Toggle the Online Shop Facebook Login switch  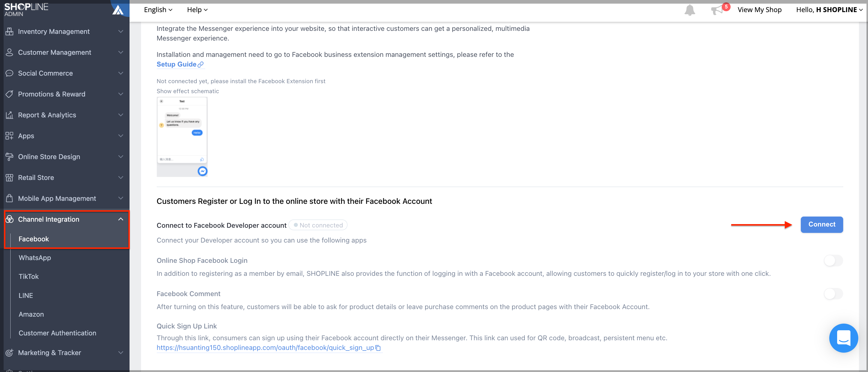point(833,260)
